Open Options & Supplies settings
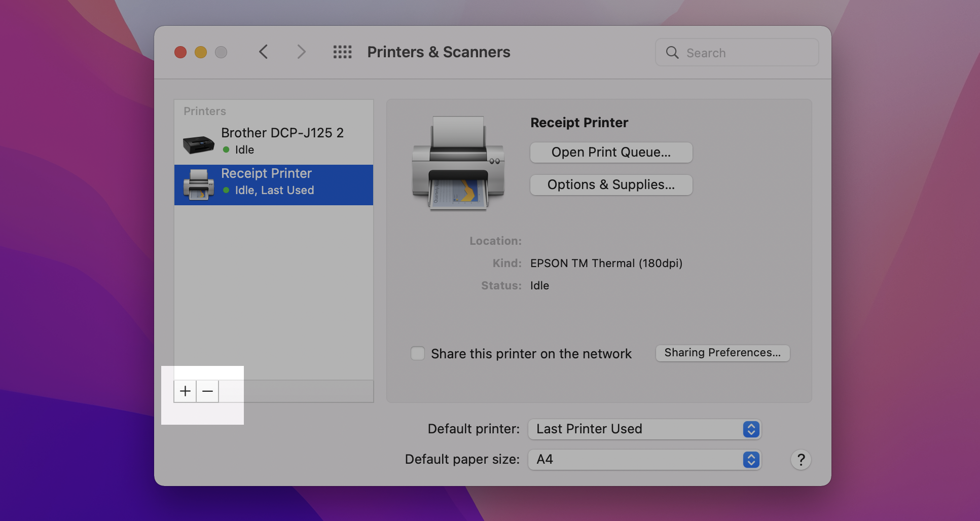Viewport: 980px width, 521px height. click(610, 185)
